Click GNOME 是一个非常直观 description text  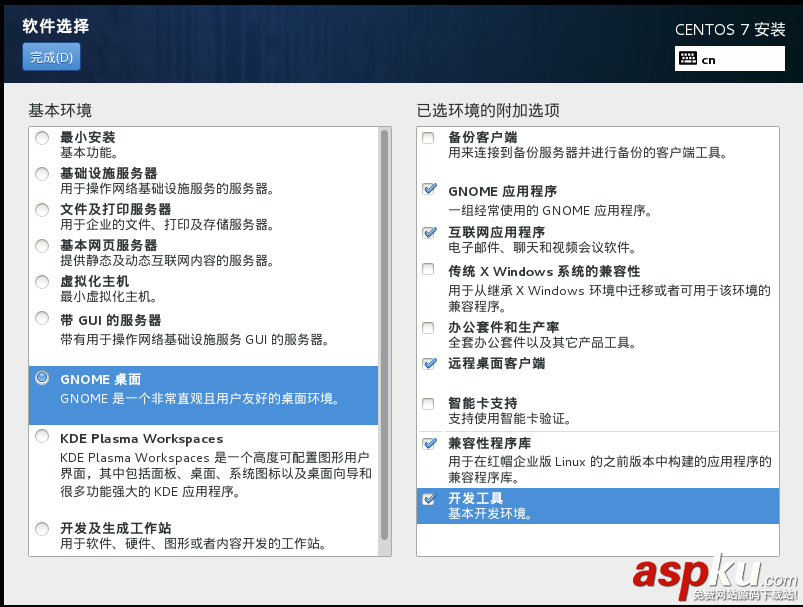[200, 399]
